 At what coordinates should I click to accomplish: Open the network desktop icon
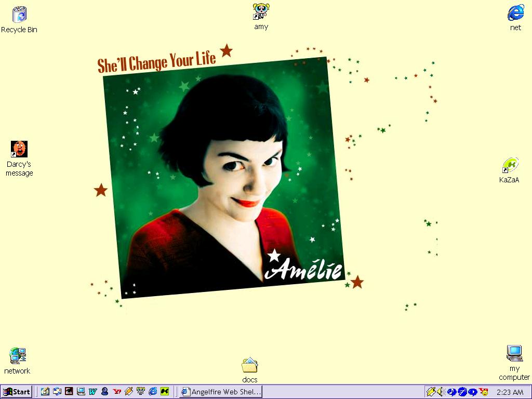(x=18, y=356)
